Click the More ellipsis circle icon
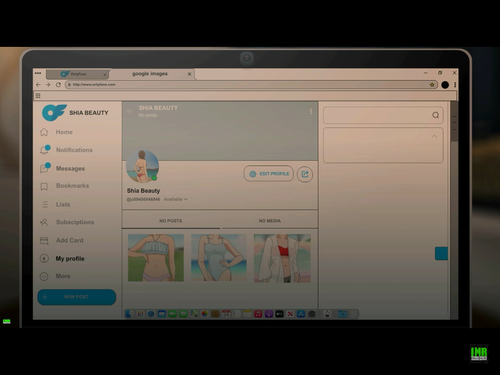500x375 pixels. (x=44, y=276)
